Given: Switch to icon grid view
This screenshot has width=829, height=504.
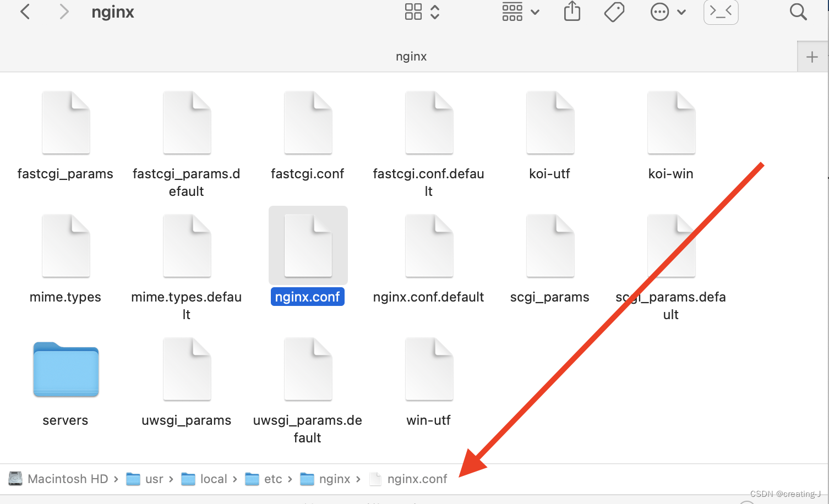Looking at the screenshot, I should click(413, 12).
